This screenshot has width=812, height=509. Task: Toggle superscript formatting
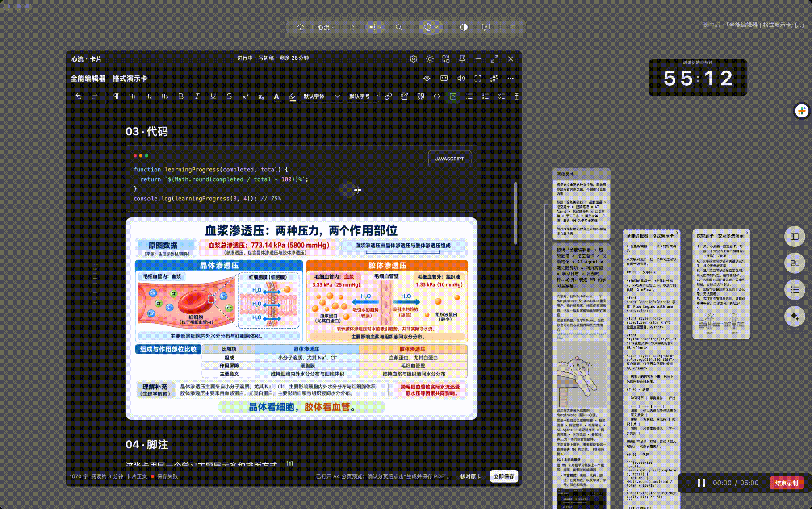245,96
